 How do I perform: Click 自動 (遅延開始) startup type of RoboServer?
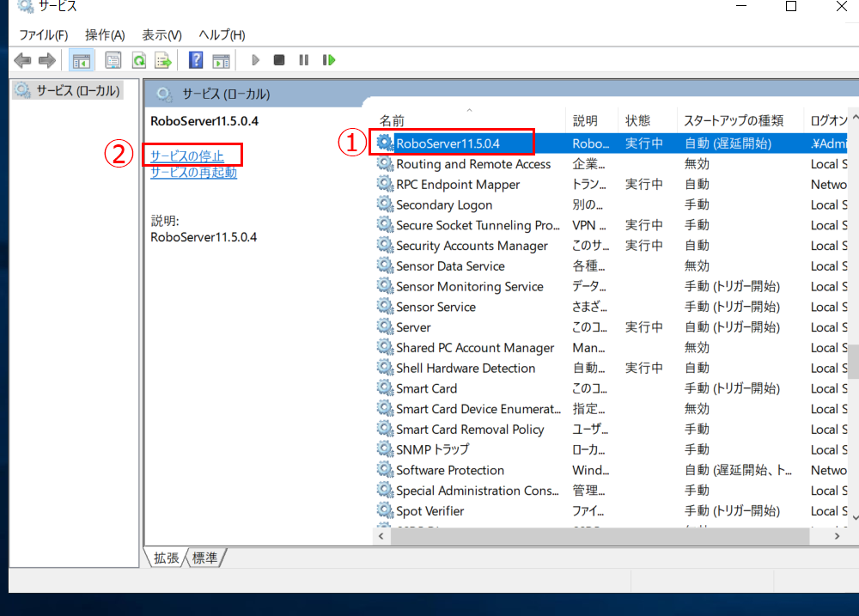pyautogui.click(x=728, y=143)
